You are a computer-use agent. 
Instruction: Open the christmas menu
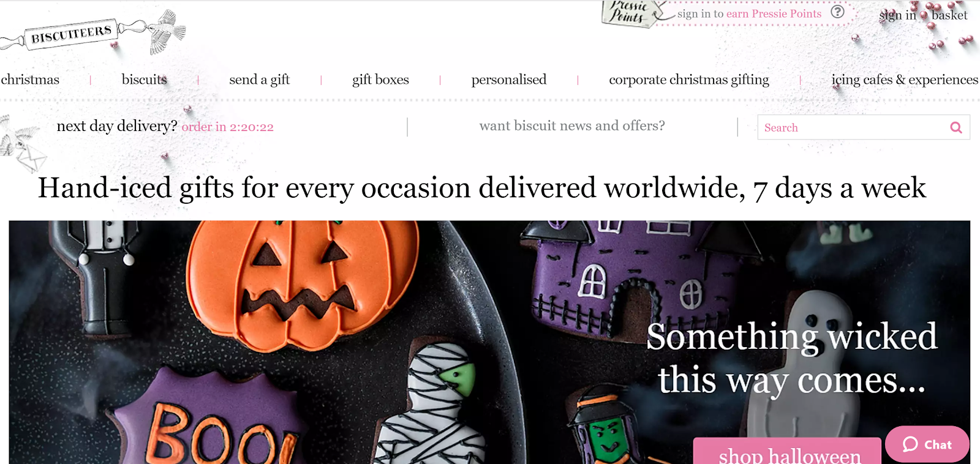30,80
